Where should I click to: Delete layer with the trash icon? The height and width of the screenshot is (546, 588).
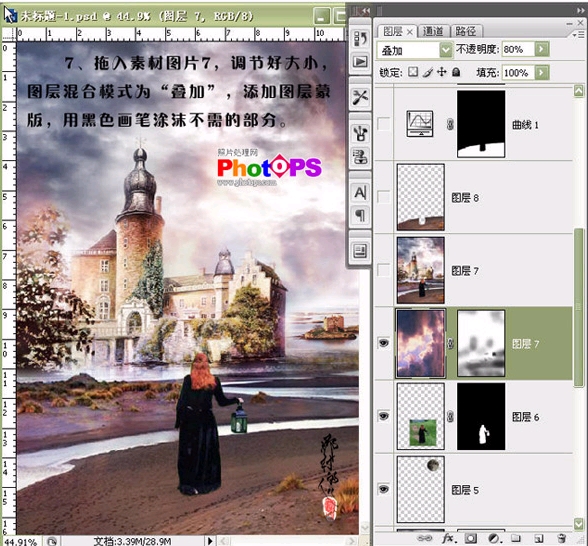tap(561, 538)
